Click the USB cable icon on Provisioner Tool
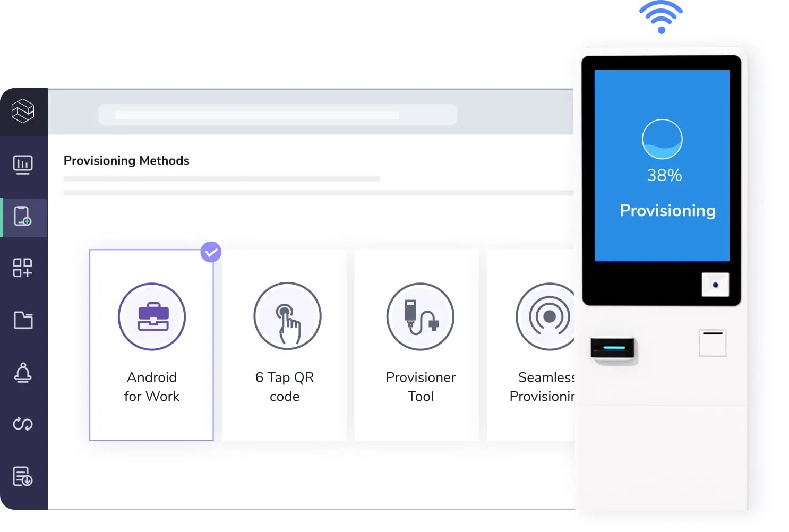The width and height of the screenshot is (789, 532). (419, 316)
